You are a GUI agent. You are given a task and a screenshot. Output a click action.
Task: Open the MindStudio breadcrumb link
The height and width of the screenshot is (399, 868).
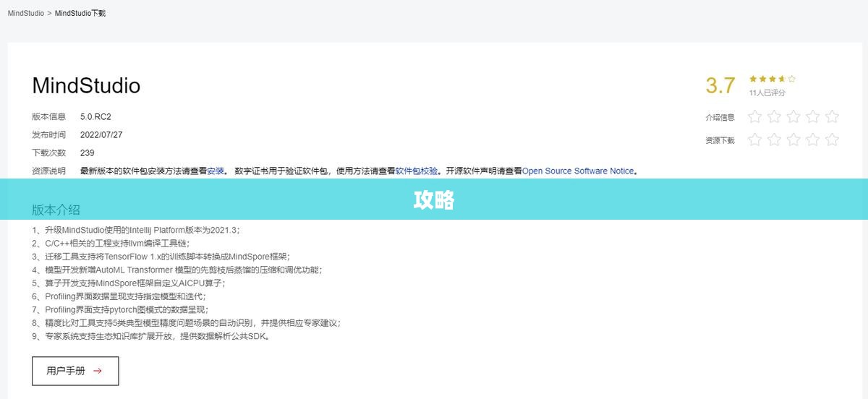[x=26, y=13]
